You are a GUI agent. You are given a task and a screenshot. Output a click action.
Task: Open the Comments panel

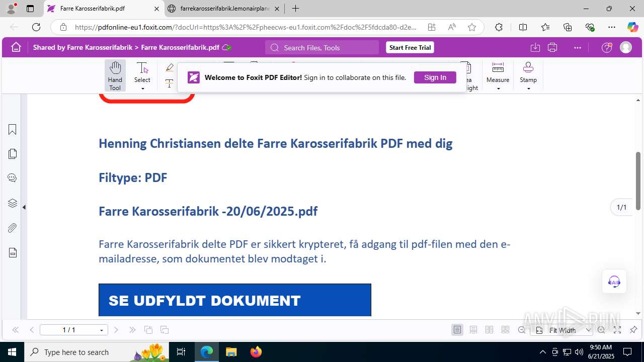[x=13, y=178]
